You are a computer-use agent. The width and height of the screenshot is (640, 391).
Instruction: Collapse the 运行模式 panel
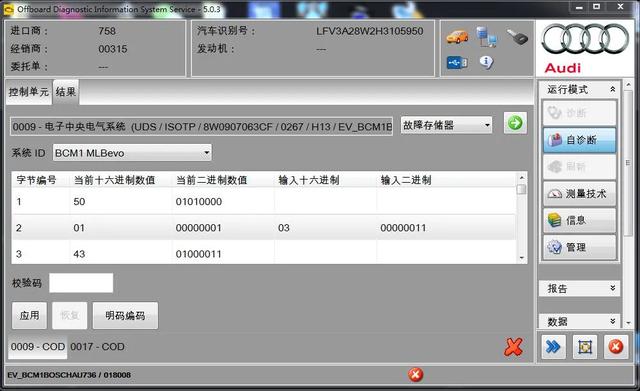click(x=612, y=89)
